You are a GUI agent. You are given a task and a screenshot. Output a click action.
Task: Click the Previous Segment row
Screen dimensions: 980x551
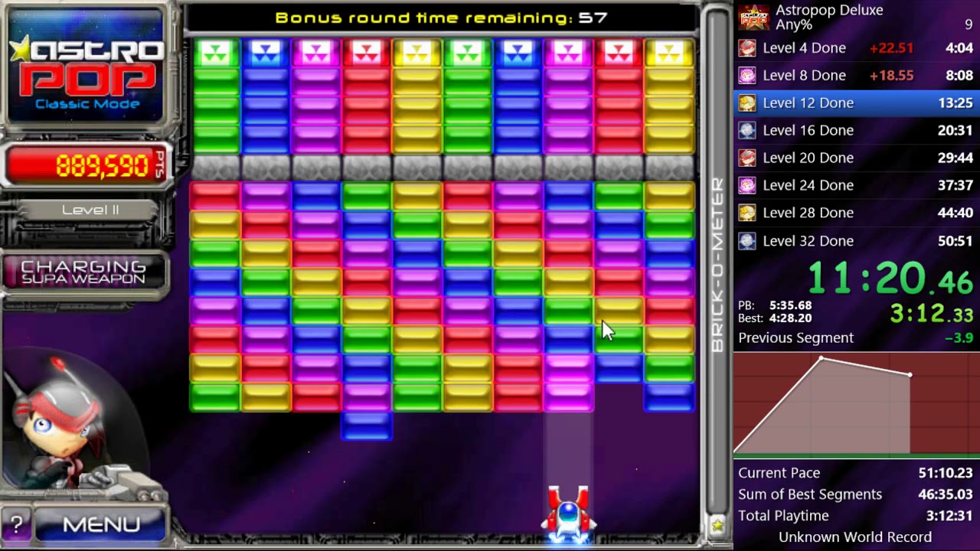click(x=857, y=337)
